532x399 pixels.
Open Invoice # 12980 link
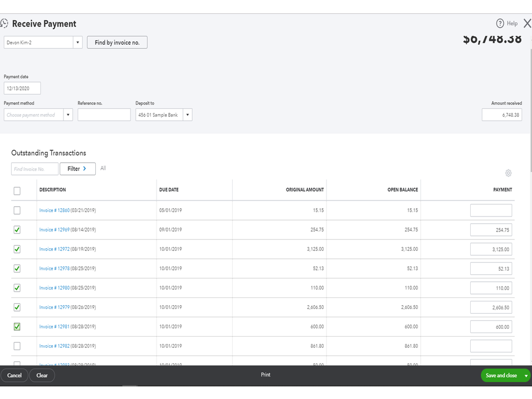click(54, 288)
